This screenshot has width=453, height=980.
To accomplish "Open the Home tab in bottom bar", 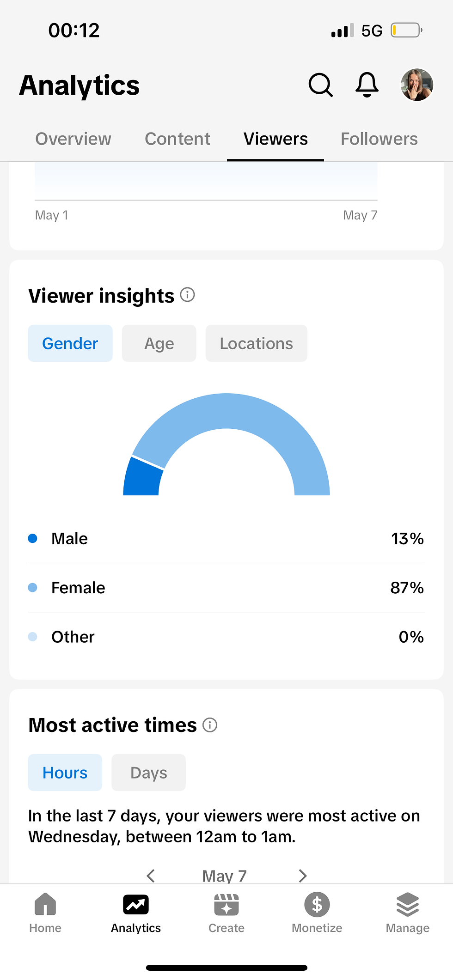I will click(45, 913).
